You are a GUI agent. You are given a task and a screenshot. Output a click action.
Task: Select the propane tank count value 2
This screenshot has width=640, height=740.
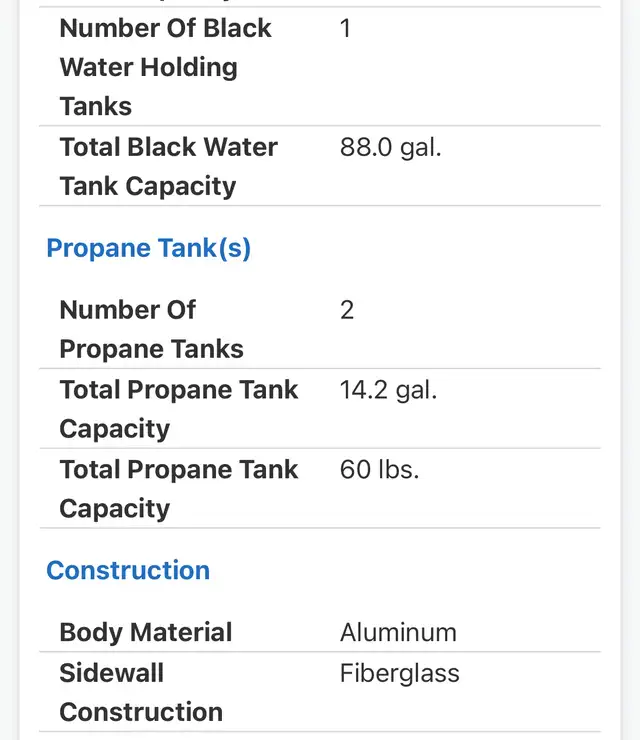click(347, 310)
